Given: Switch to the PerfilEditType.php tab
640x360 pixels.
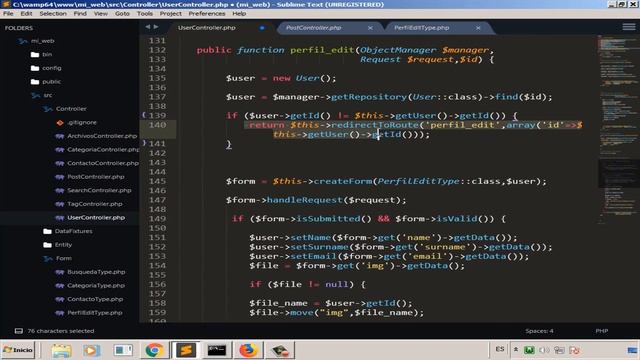Looking at the screenshot, I should point(422,28).
